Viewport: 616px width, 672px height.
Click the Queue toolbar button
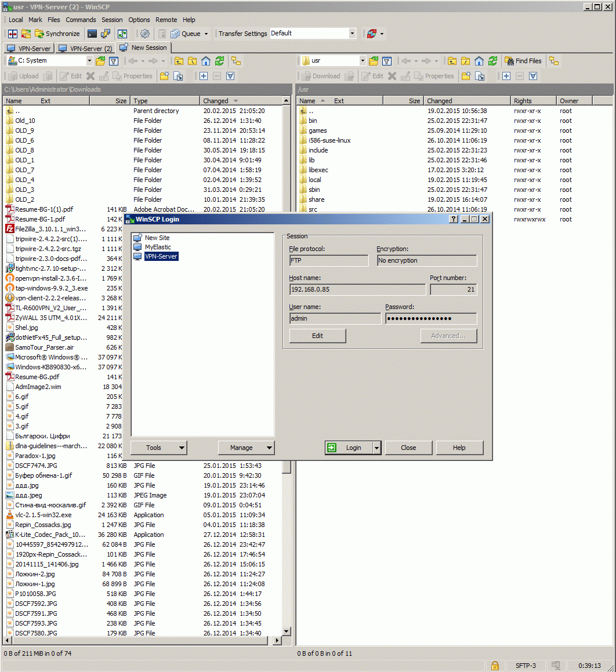186,34
